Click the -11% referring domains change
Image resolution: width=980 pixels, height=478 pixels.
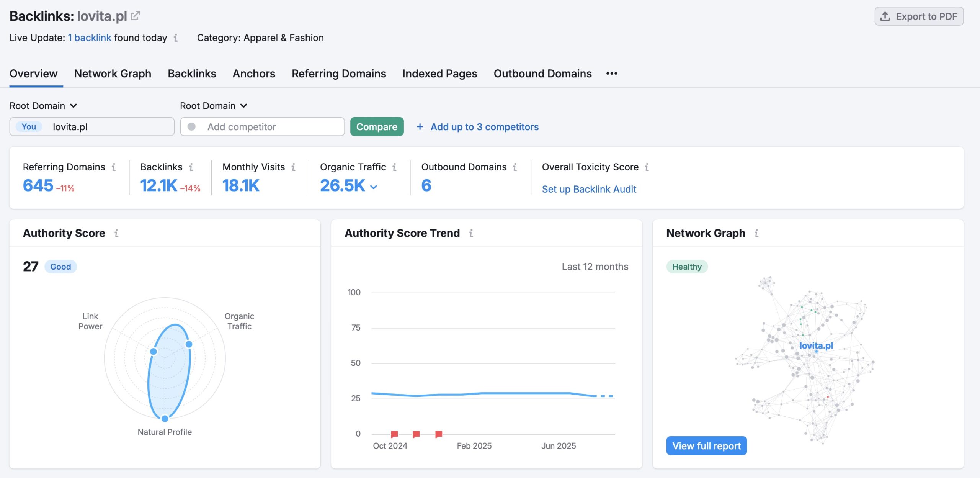tap(65, 188)
